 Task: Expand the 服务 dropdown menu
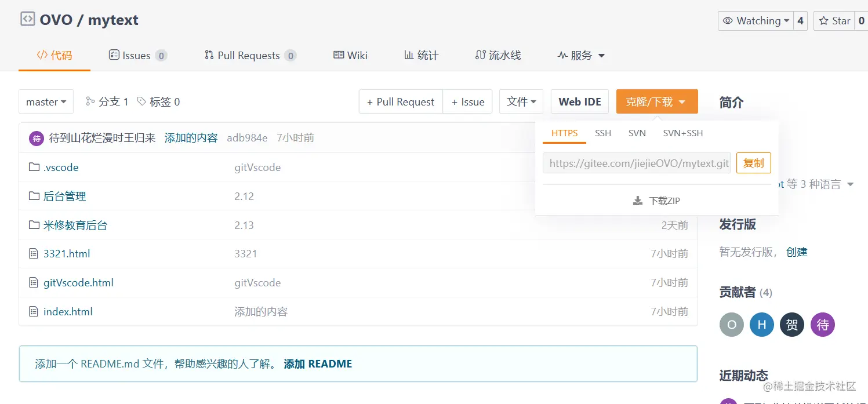(x=582, y=56)
